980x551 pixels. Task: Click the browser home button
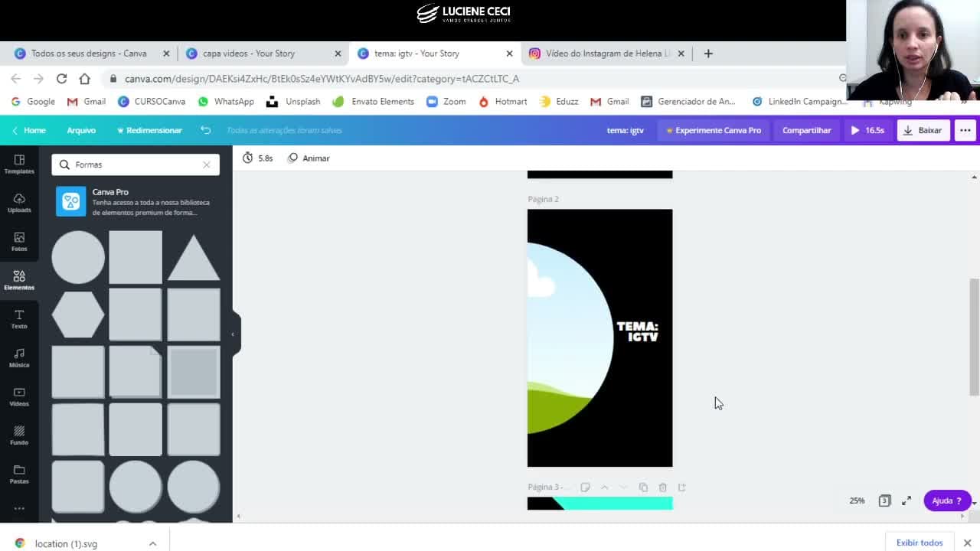click(84, 78)
